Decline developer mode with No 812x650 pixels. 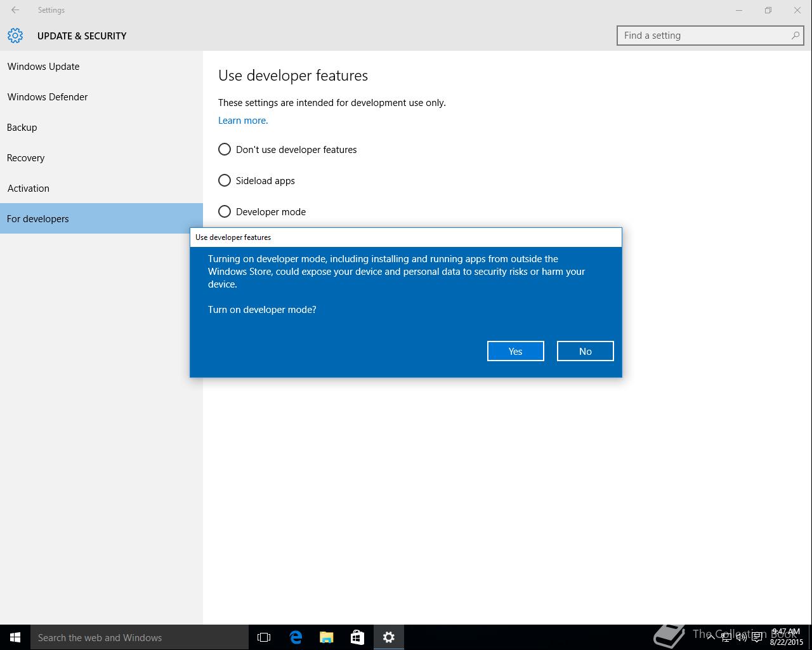[586, 351]
